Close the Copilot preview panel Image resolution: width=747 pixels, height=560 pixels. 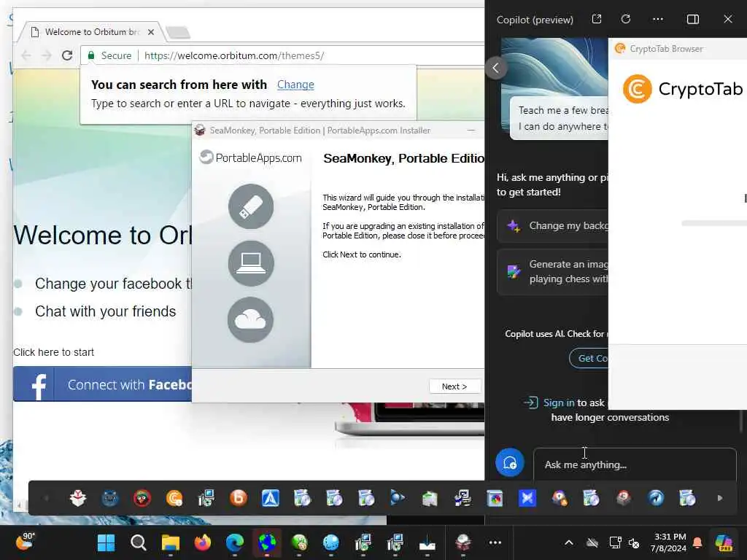(x=728, y=19)
